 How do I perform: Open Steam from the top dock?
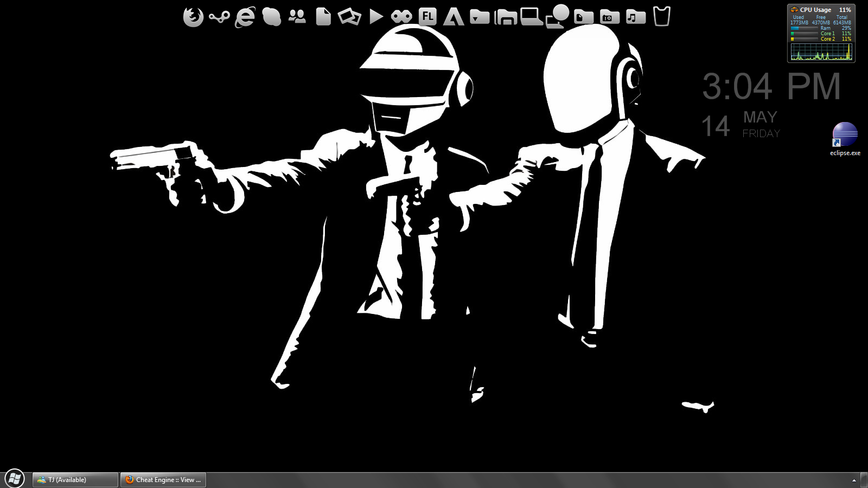(219, 17)
